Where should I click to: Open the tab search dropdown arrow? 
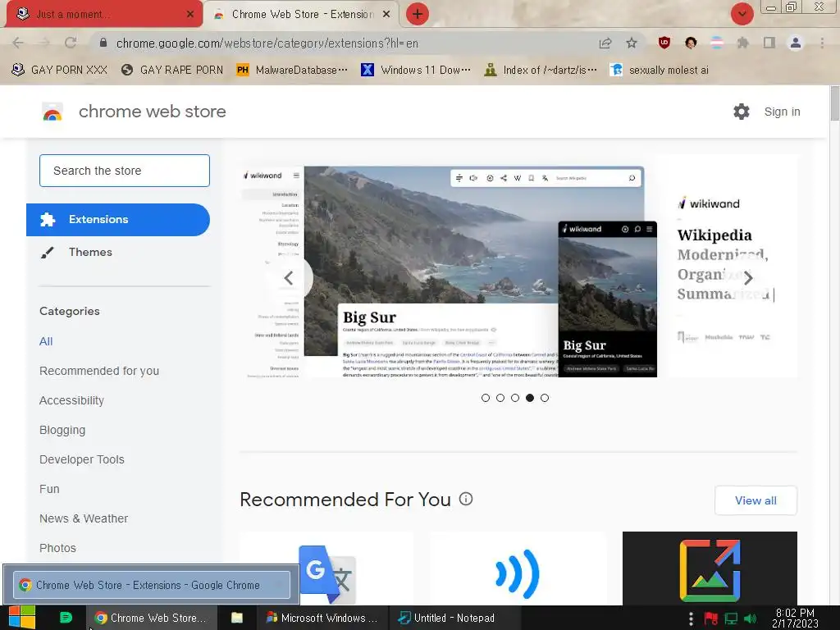pyautogui.click(x=742, y=14)
